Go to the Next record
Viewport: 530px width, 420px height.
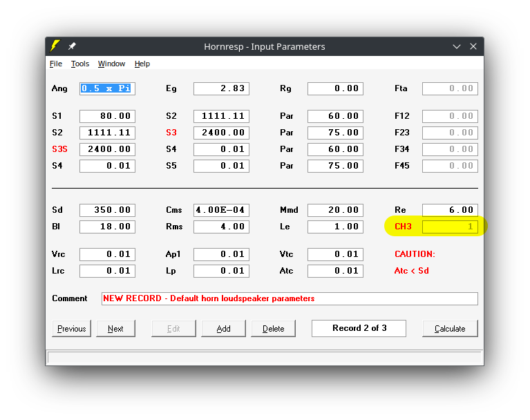[x=115, y=328]
